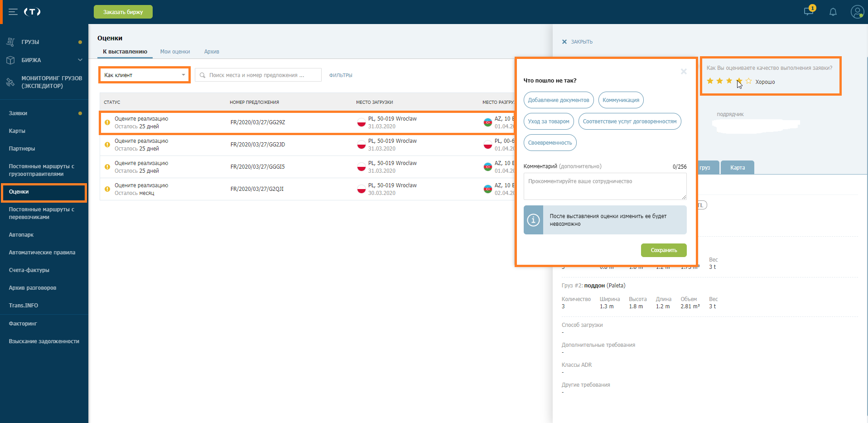Open user profile avatar icon
Screen dimensions: 868x423
tap(857, 12)
